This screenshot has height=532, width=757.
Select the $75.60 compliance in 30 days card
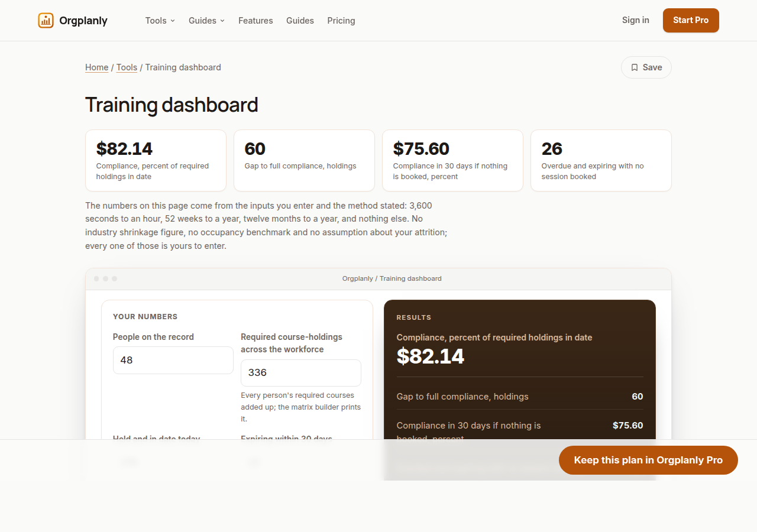pos(452,161)
